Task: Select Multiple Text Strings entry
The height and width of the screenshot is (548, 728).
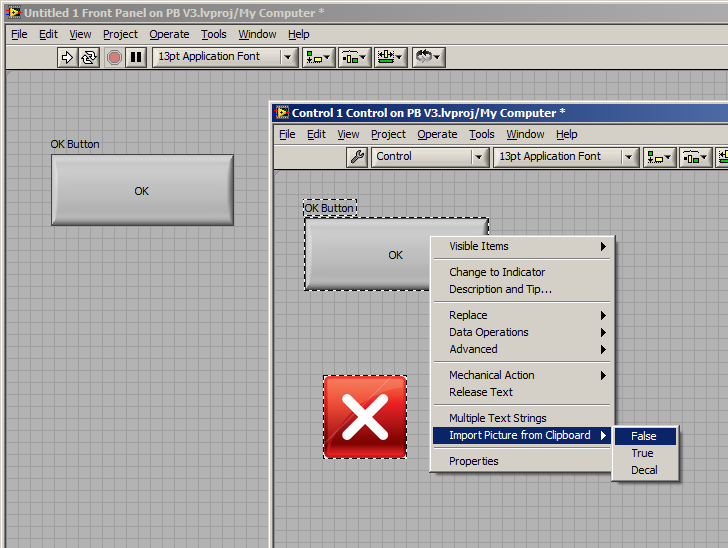Action: [522, 418]
